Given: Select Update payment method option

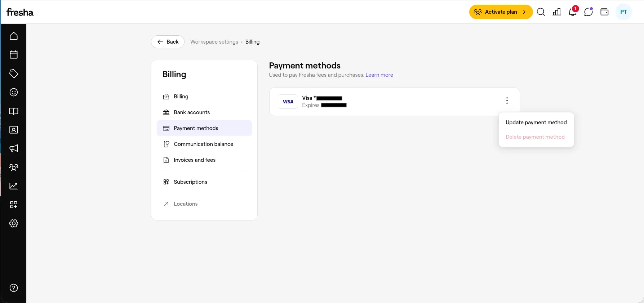Looking at the screenshot, I should click(536, 122).
